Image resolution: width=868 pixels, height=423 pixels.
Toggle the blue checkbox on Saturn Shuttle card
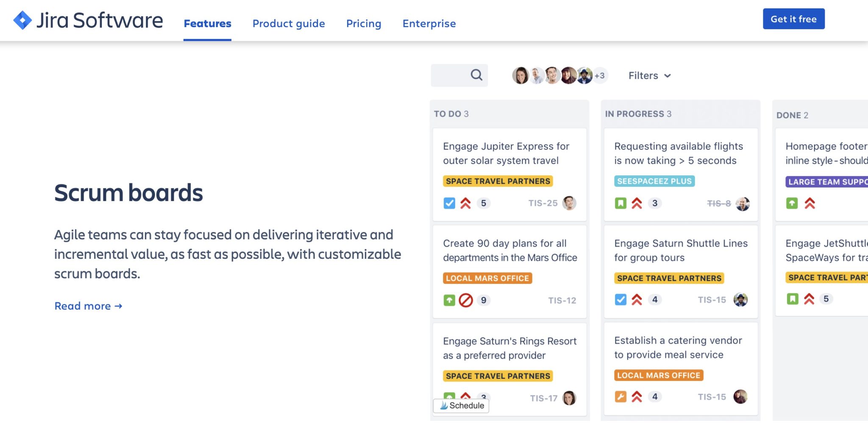coord(620,300)
